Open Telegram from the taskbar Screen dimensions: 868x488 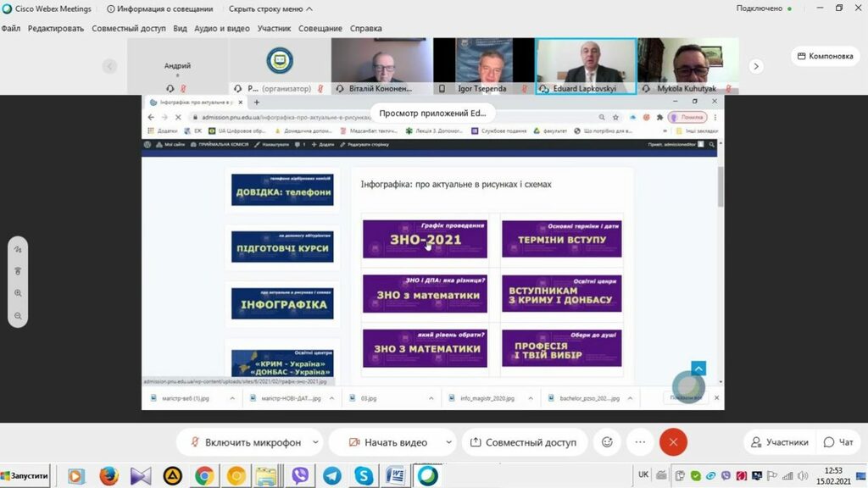[x=332, y=475]
